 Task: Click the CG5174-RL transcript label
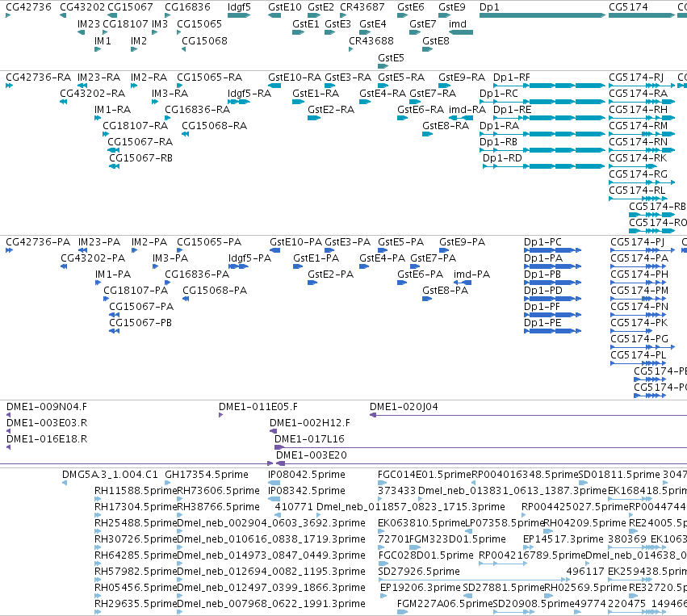(x=637, y=191)
